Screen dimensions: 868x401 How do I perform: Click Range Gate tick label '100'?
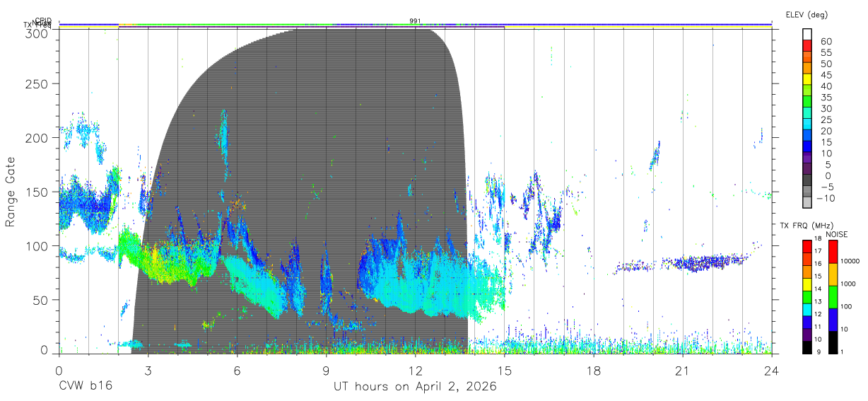37,246
